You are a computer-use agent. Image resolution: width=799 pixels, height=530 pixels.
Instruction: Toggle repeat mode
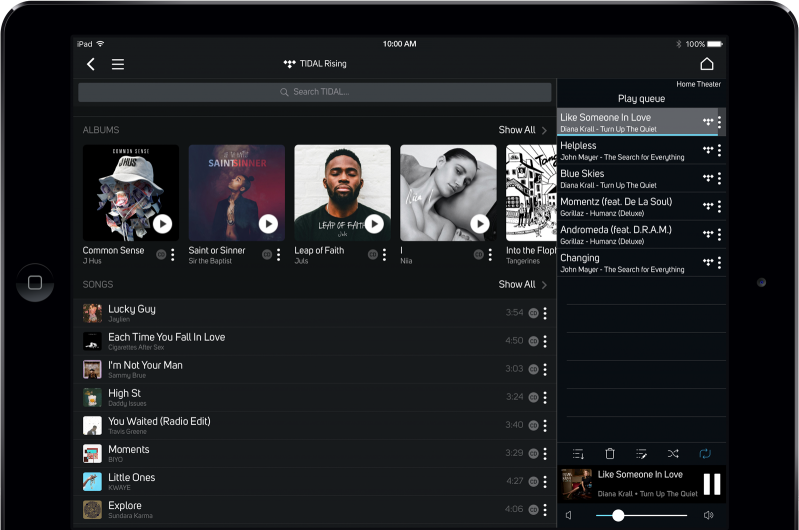pos(705,454)
